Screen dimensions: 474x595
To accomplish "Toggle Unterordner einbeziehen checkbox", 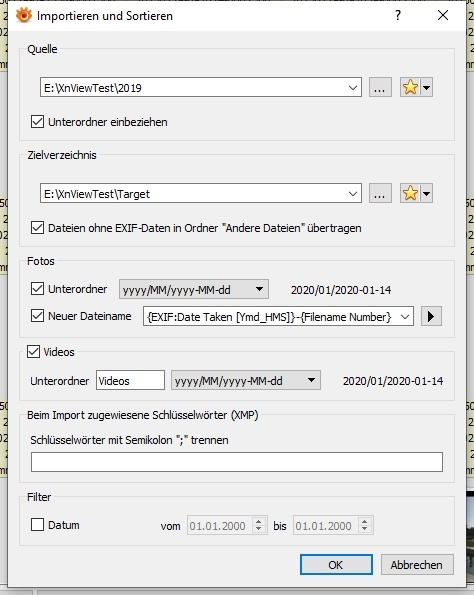I will [x=37, y=122].
